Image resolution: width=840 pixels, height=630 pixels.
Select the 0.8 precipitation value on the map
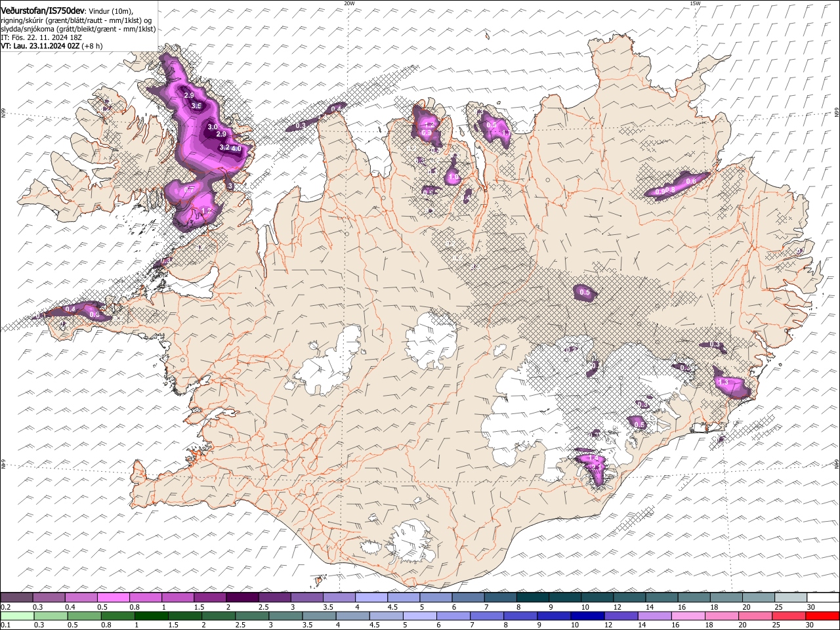(x=670, y=190)
